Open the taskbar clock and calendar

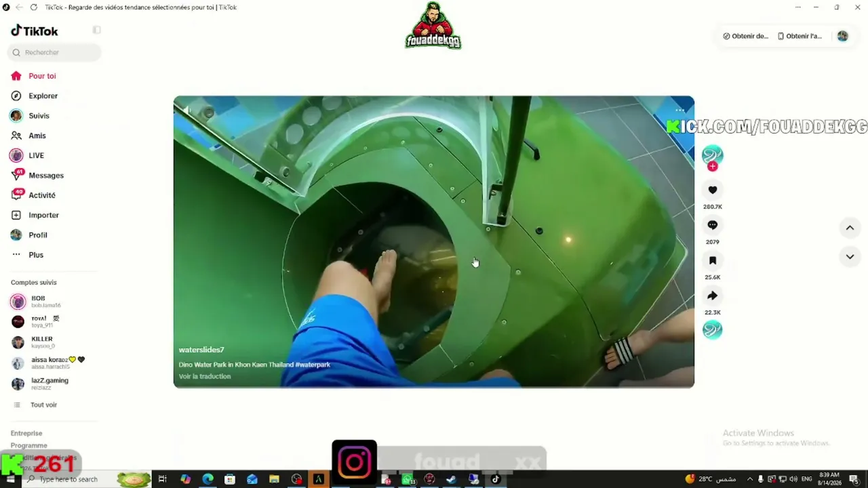click(x=829, y=479)
